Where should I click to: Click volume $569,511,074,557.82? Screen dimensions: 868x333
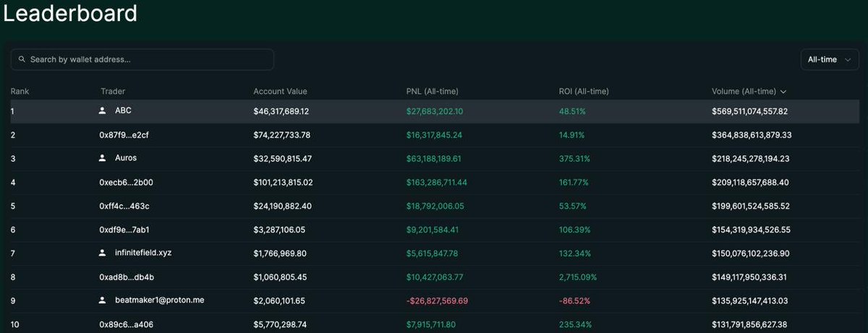pos(750,111)
